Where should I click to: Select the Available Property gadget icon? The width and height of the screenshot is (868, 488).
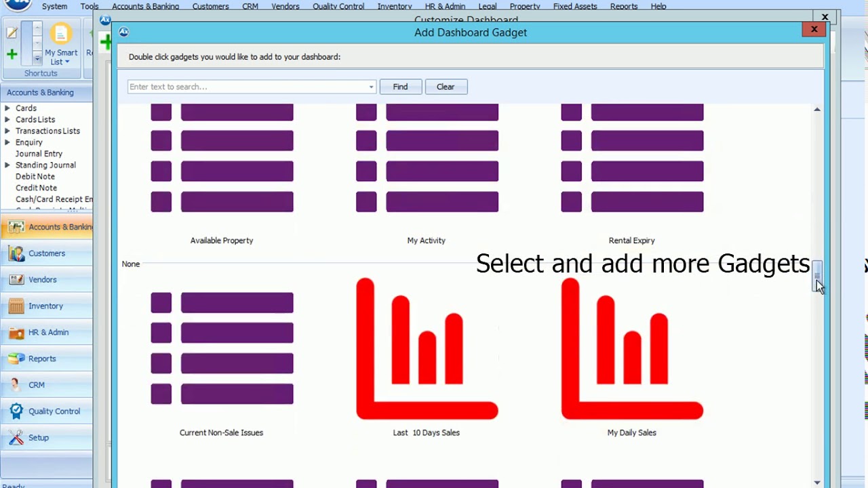(x=222, y=159)
